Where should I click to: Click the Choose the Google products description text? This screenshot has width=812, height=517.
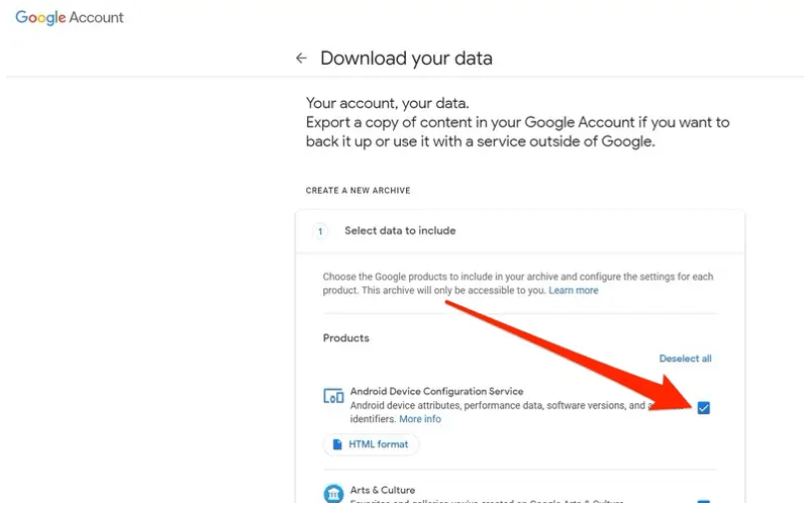click(x=518, y=283)
